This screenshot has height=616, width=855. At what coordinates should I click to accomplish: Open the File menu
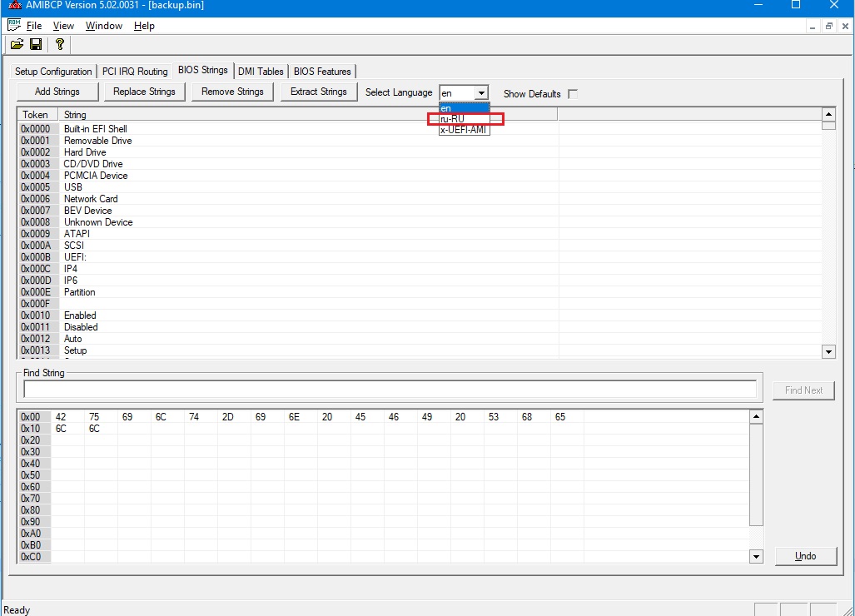coord(34,26)
